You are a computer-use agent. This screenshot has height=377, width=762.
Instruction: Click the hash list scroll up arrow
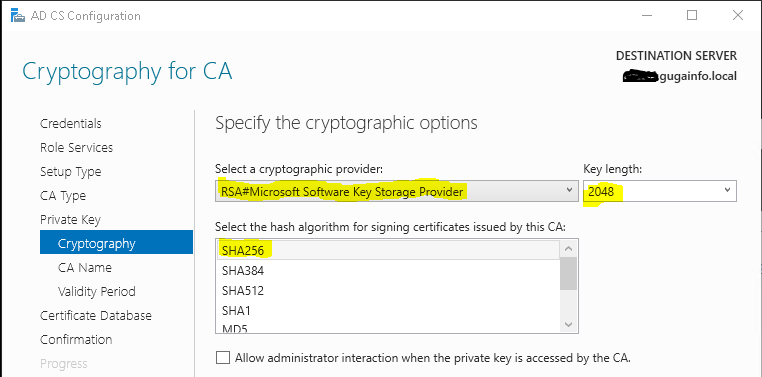coord(569,249)
